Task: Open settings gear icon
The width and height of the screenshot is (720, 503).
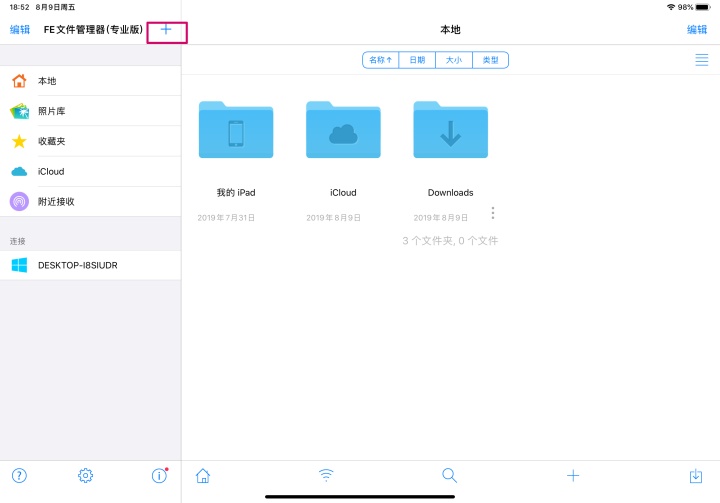Action: point(85,475)
